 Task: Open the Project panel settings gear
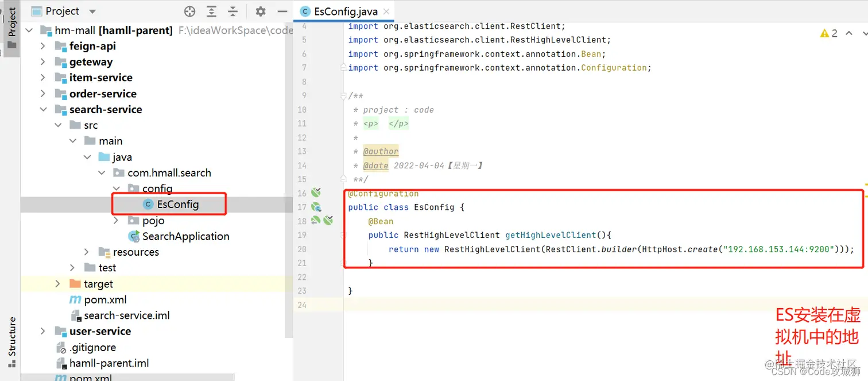pyautogui.click(x=261, y=11)
